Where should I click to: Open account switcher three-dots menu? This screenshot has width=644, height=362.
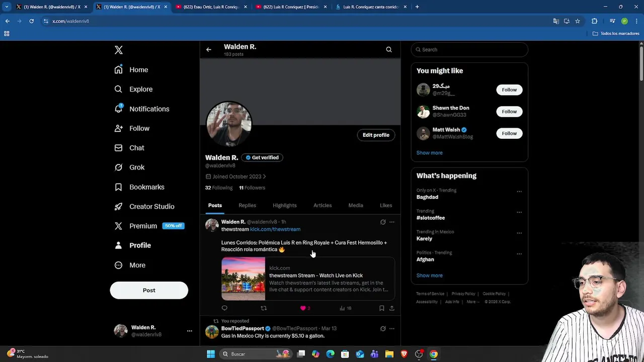pos(190,331)
